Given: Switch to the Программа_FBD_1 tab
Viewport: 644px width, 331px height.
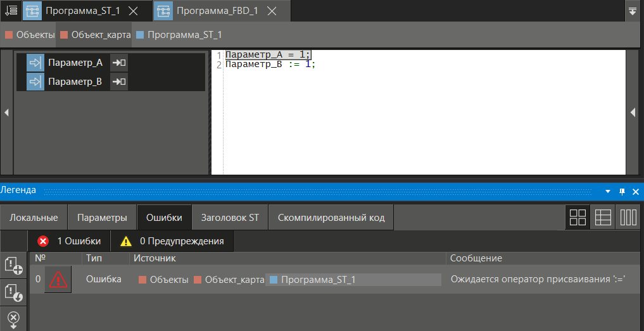Looking at the screenshot, I should 217,11.
